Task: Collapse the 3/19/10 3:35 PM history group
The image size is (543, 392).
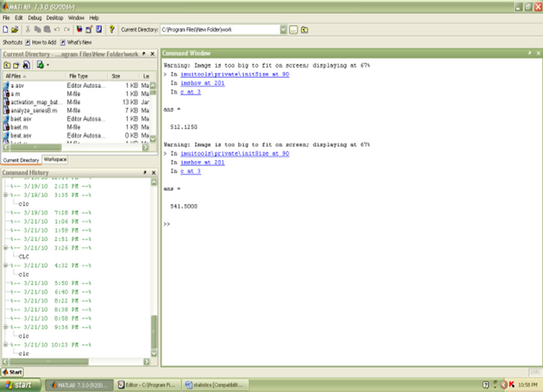Action: click(x=5, y=195)
